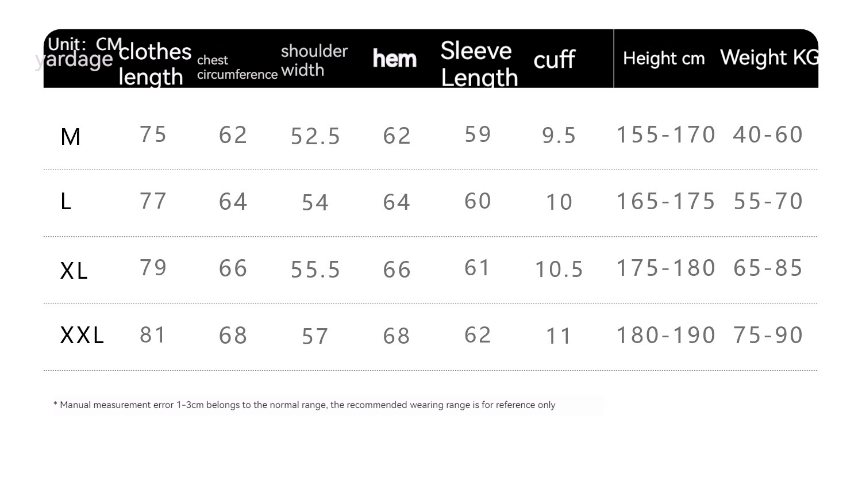Select the XXL size row label
The height and width of the screenshot is (504, 862).
[82, 335]
